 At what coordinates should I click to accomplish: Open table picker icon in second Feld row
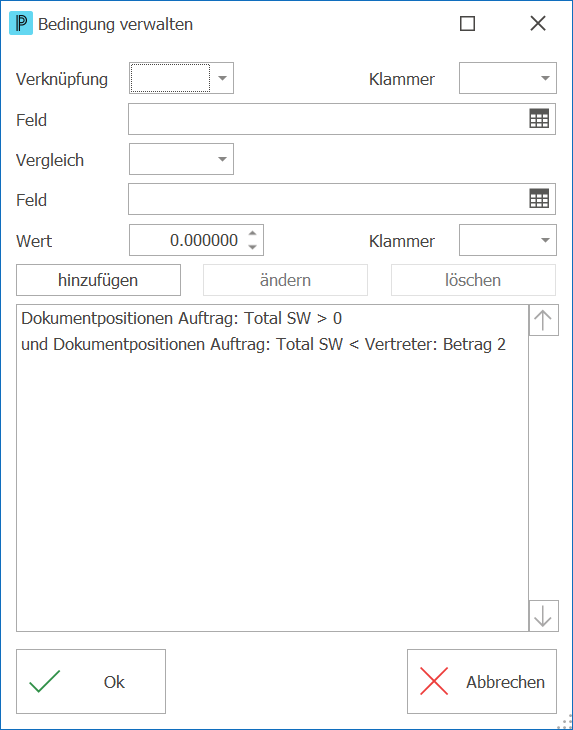click(539, 199)
